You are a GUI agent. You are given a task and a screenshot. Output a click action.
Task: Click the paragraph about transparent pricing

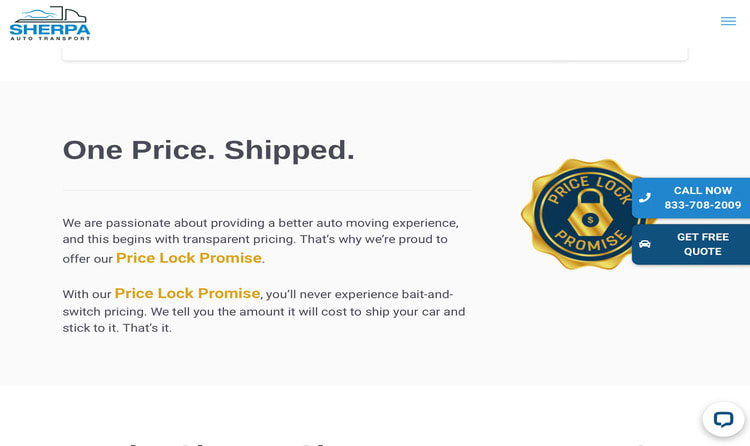[261, 241]
